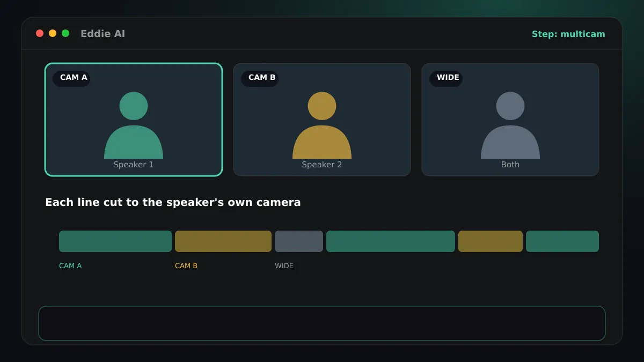644x362 pixels.
Task: Select the first green CAM A timeline clip
Action: coord(115,241)
